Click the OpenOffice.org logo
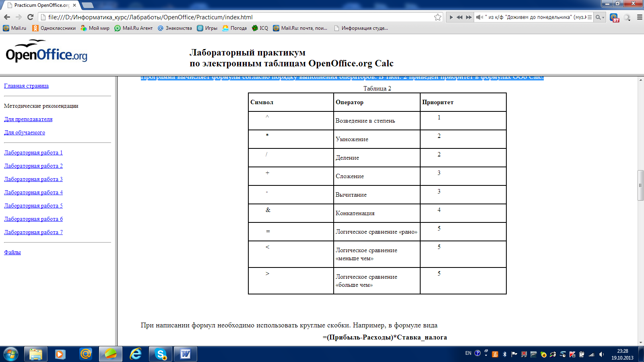The image size is (644, 362). [x=46, y=51]
